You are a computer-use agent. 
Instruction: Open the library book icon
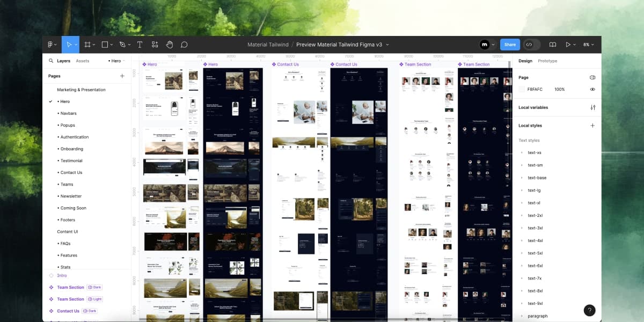point(553,45)
